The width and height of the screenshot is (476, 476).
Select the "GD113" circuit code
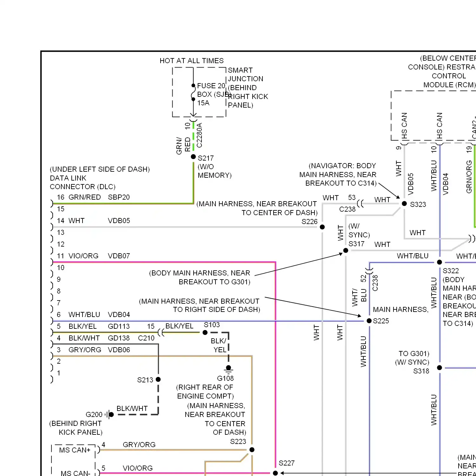(119, 326)
